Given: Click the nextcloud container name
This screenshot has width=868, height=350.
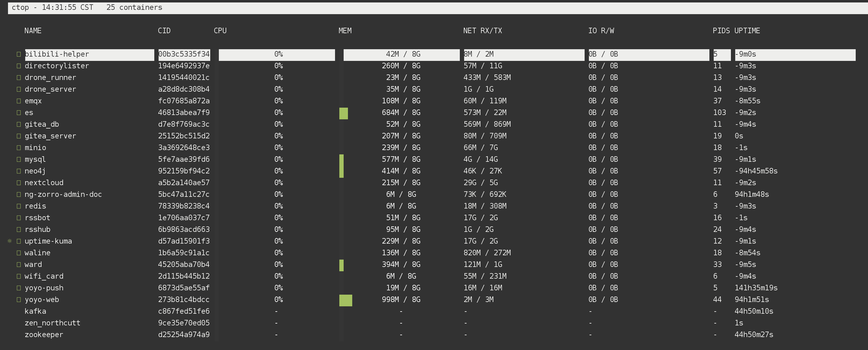Looking at the screenshot, I should (44, 183).
